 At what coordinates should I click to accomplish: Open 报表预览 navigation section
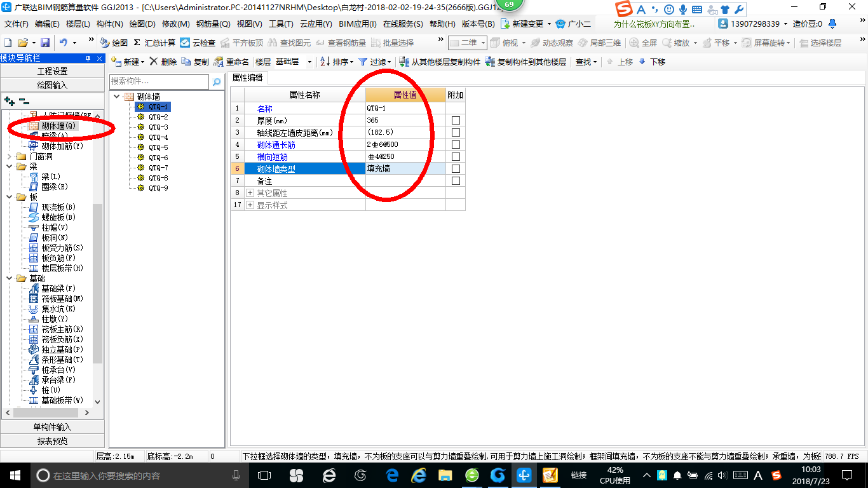click(52, 441)
